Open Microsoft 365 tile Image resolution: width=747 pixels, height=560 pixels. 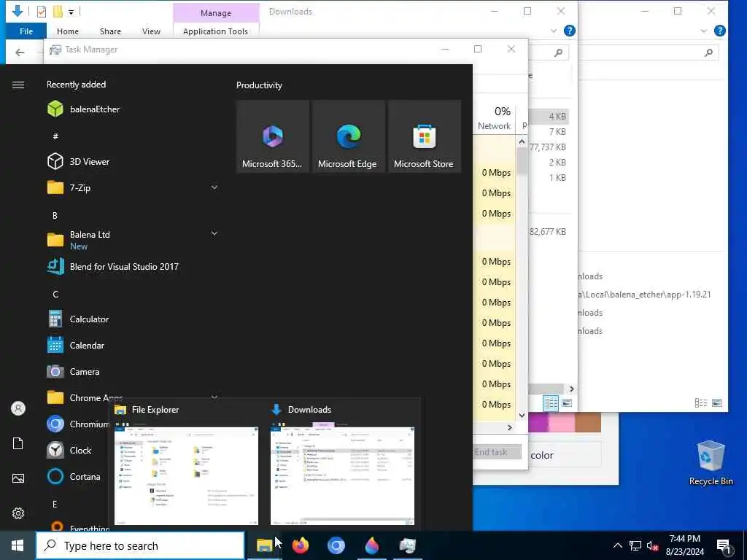point(273,136)
